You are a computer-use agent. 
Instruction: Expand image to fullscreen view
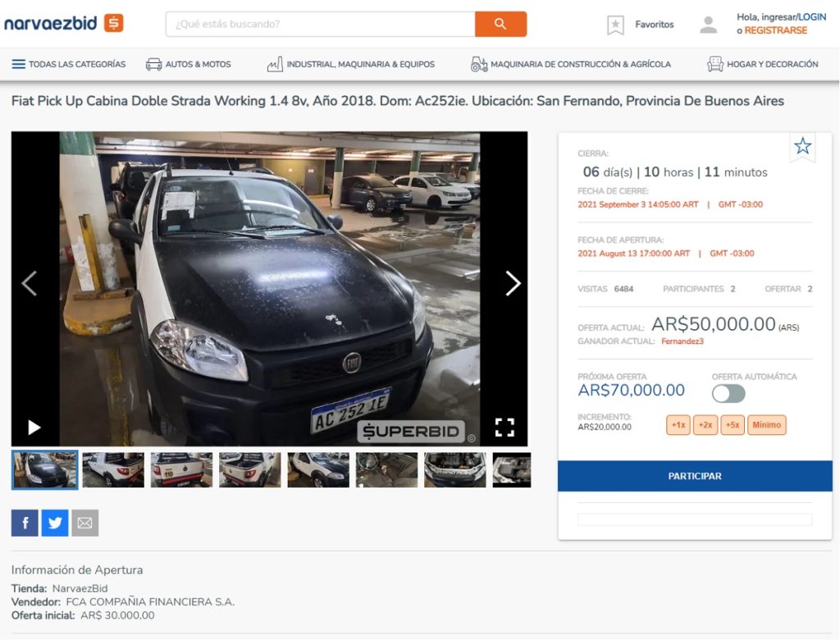pyautogui.click(x=505, y=427)
